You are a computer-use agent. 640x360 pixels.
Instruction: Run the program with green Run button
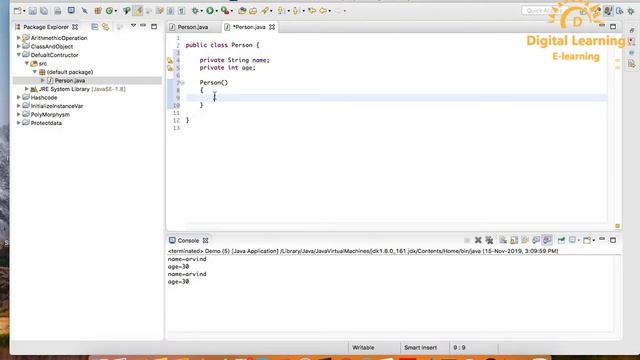coord(210,11)
